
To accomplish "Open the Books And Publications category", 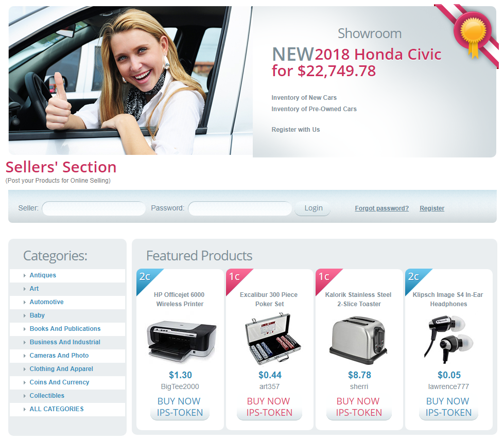I will click(65, 329).
